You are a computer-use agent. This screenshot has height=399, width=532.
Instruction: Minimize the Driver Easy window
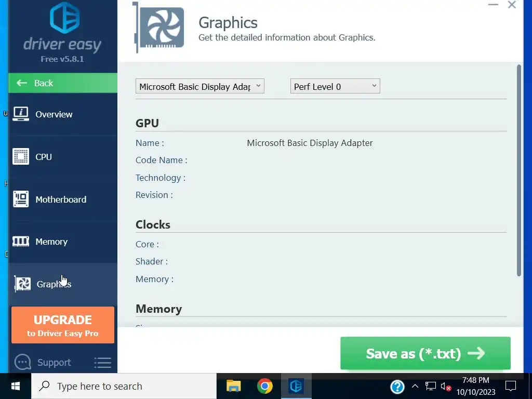[x=493, y=5]
